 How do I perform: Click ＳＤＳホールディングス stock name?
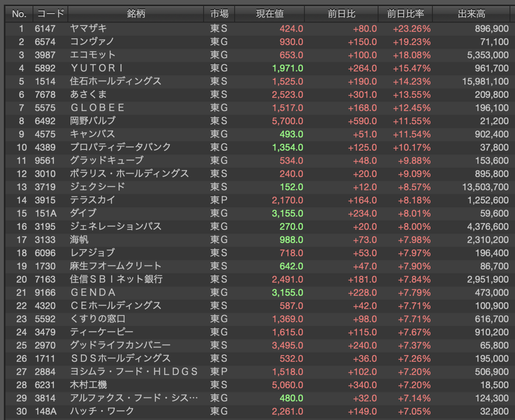[121, 359]
